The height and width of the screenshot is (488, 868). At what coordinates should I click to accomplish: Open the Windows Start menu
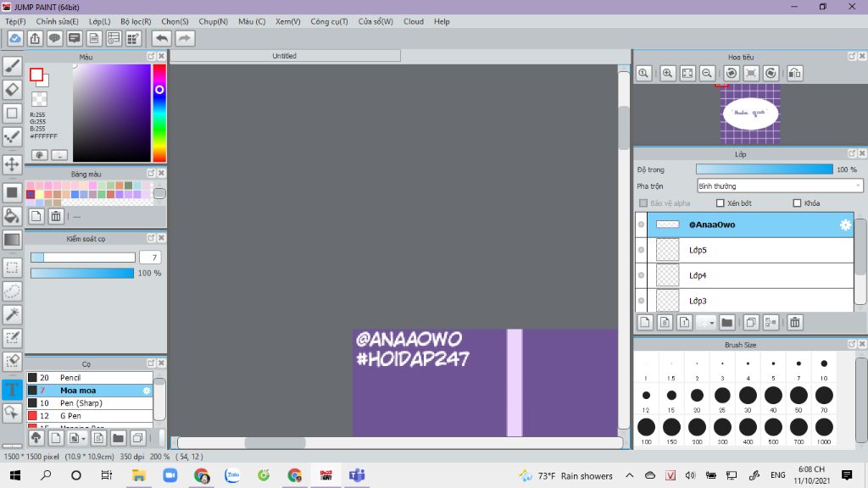click(x=15, y=475)
